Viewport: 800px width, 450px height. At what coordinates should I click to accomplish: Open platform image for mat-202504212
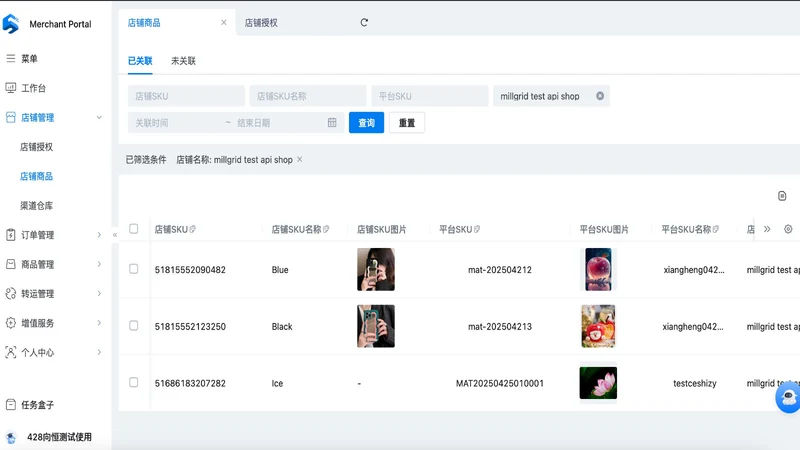click(x=598, y=269)
